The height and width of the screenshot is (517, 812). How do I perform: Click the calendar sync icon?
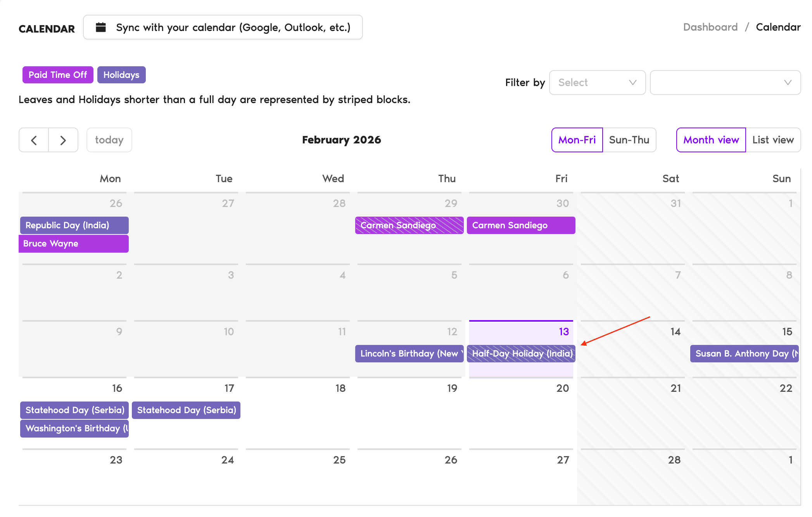[x=101, y=28]
